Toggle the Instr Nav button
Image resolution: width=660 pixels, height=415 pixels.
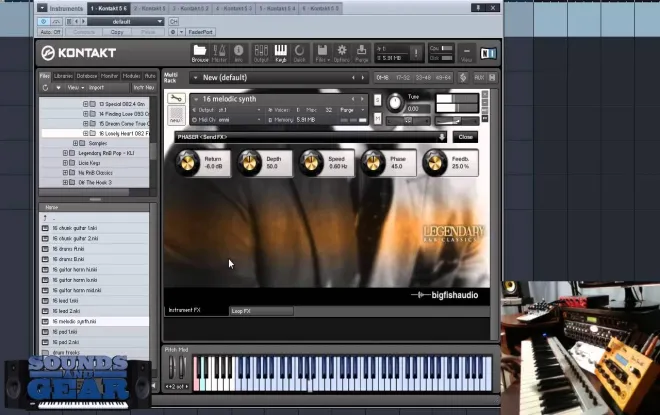(x=144, y=88)
